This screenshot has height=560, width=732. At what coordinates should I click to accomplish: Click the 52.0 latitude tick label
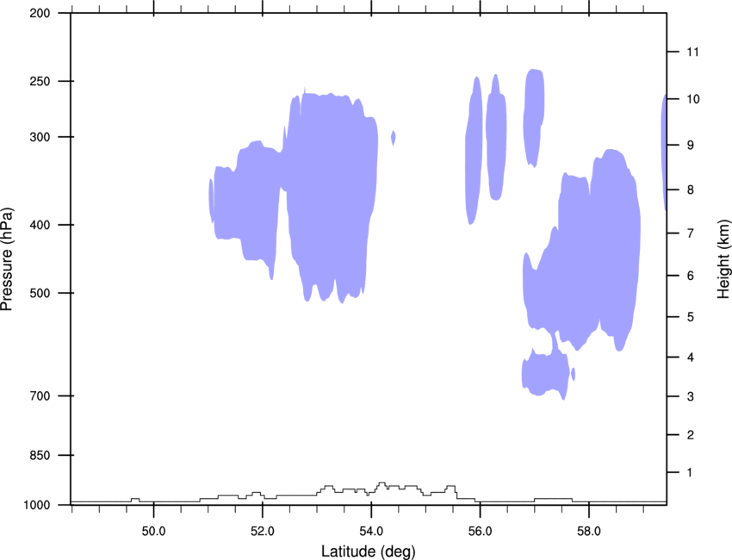click(x=263, y=532)
